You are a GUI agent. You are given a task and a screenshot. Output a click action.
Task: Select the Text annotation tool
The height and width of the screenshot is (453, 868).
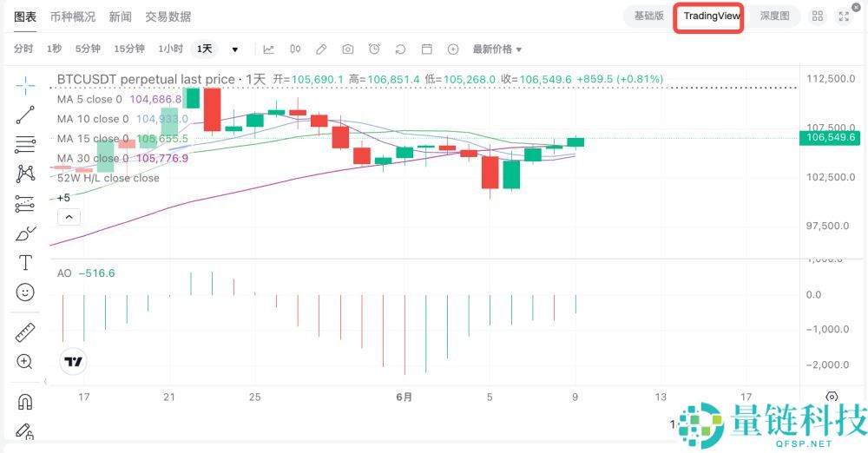tap(25, 262)
